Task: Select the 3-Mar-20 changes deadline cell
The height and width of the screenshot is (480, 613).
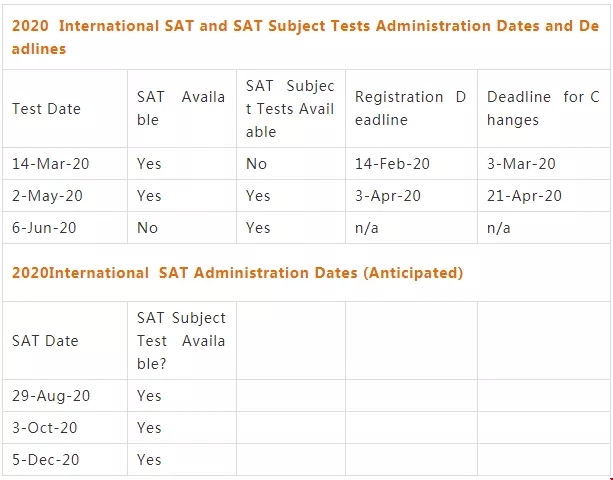Action: (521, 164)
